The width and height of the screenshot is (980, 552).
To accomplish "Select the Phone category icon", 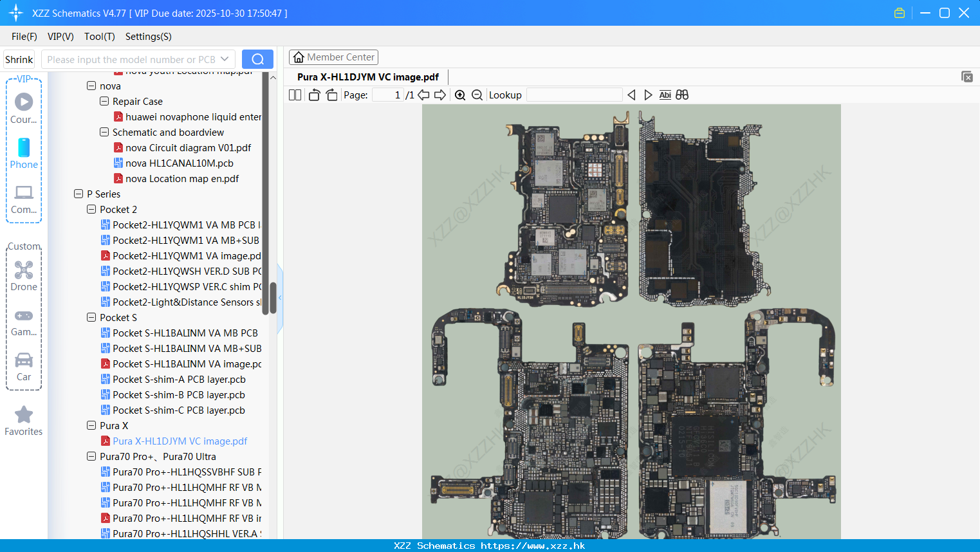I will point(24,153).
